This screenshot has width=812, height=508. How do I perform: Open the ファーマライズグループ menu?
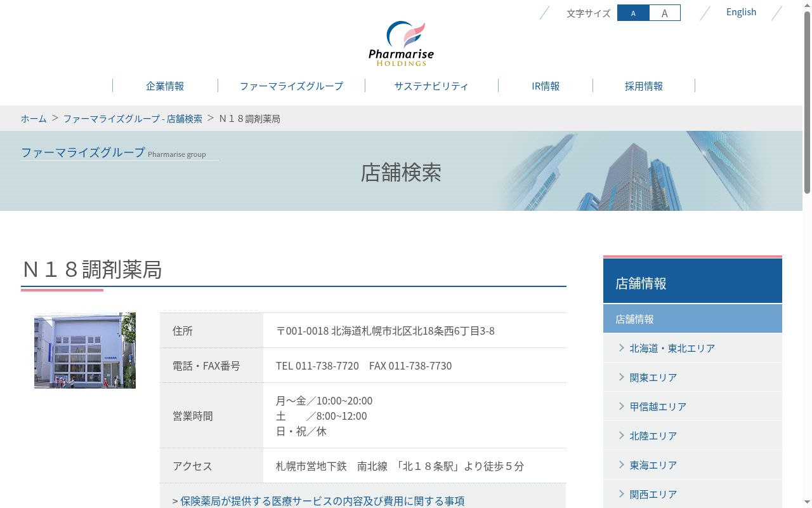coord(291,86)
